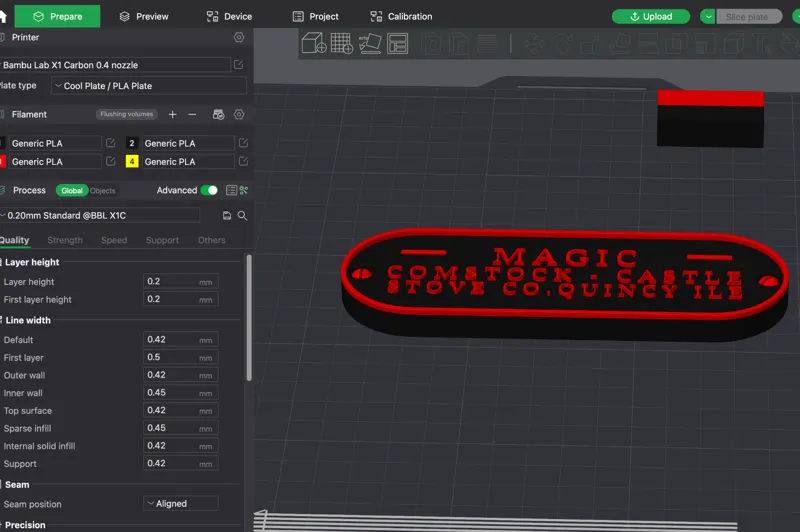Click the yellow filament 4 color swatch
The width and height of the screenshot is (800, 532).
(x=132, y=162)
